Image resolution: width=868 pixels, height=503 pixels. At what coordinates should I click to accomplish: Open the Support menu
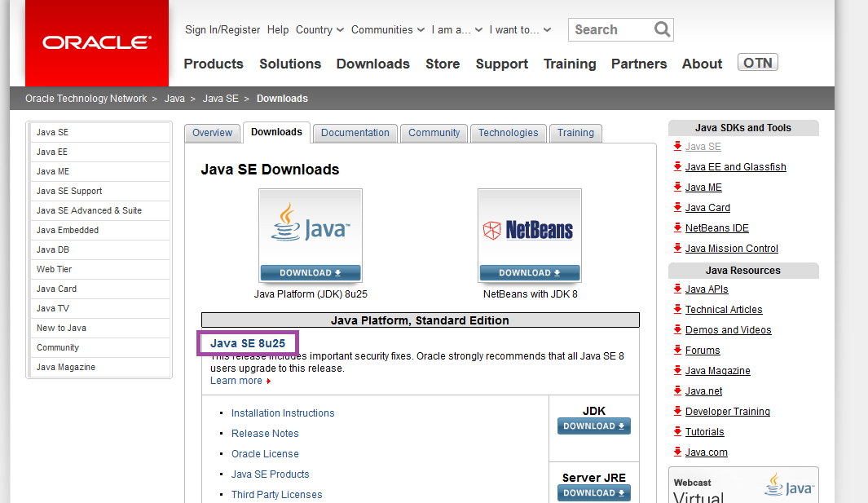(x=501, y=64)
